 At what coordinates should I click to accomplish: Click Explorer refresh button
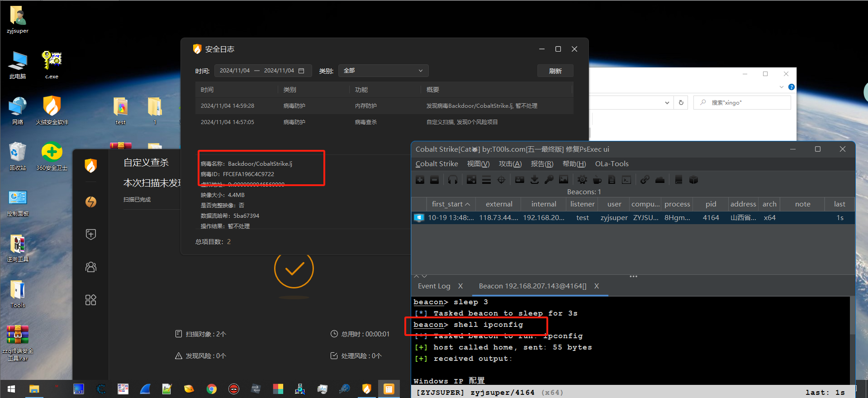pos(681,103)
